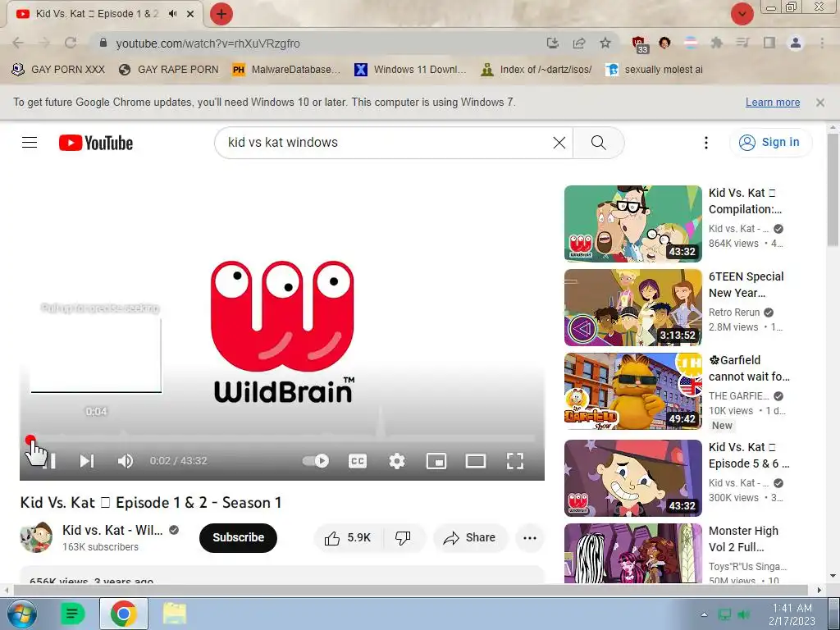840x630 pixels.
Task: Open Kid Vs. Kat Episode 5 & 6 title
Action: 749,454
